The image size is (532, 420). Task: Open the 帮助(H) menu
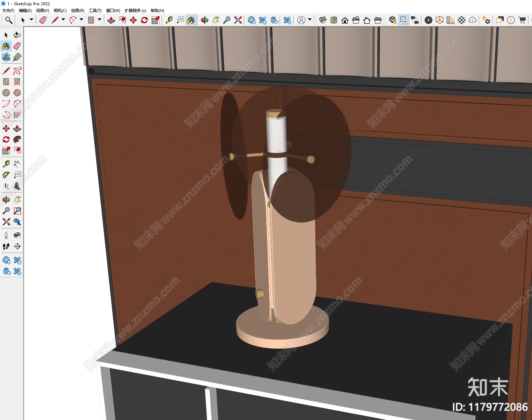coord(157,11)
